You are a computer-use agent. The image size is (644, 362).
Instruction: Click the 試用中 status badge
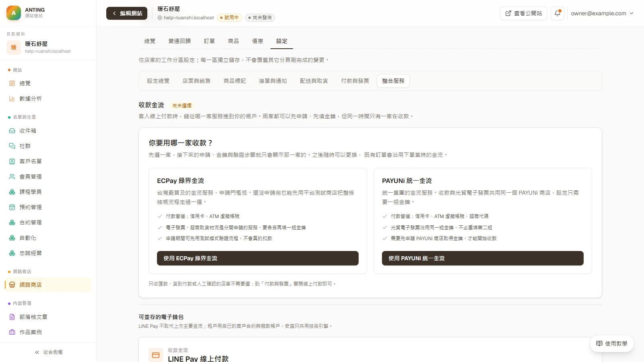pyautogui.click(x=229, y=18)
